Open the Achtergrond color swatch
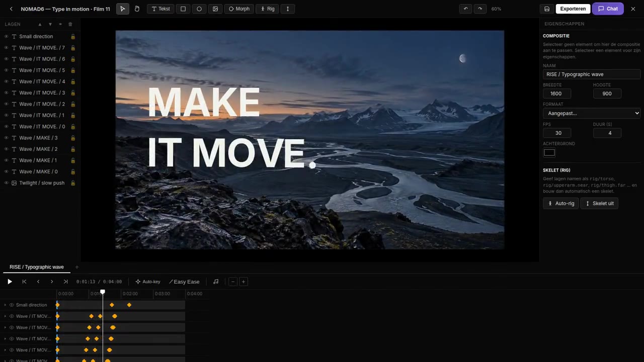Viewport: 644px width, 362px height. click(x=549, y=153)
